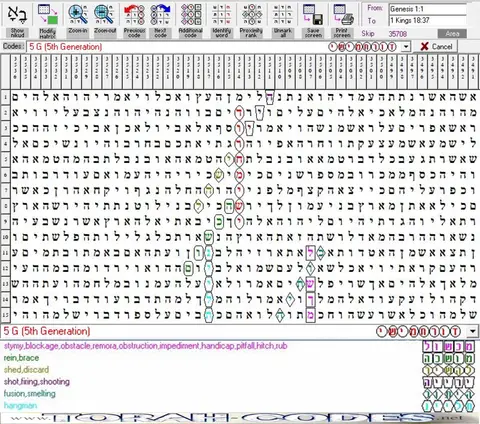This screenshot has width=480, height=424.
Task: Click the Identify word icon
Action: (x=221, y=14)
